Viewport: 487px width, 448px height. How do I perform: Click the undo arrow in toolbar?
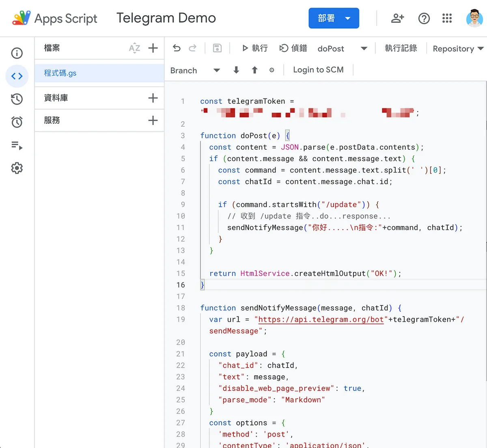(x=177, y=48)
